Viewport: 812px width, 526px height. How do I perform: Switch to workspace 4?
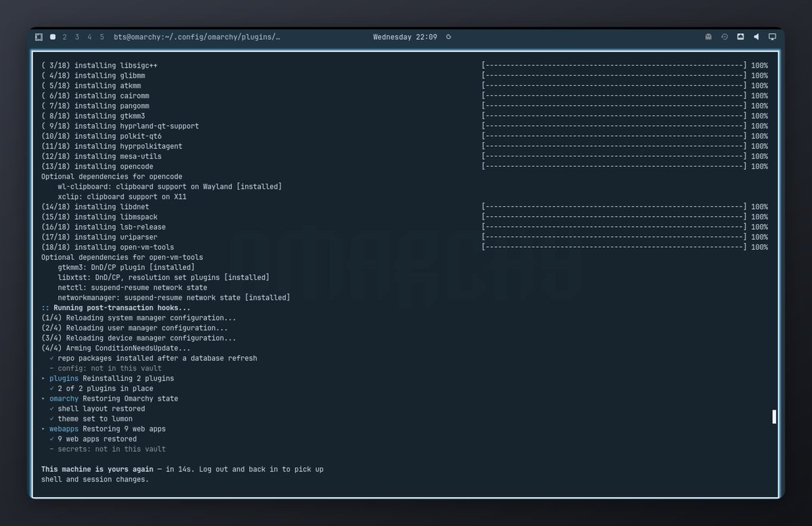[89, 37]
